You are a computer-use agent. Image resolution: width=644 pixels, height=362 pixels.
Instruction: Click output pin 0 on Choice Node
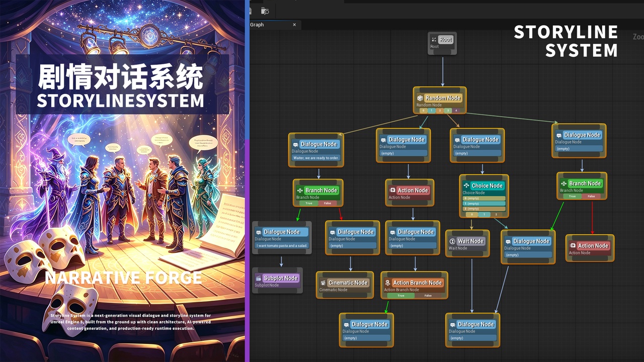tap(471, 214)
